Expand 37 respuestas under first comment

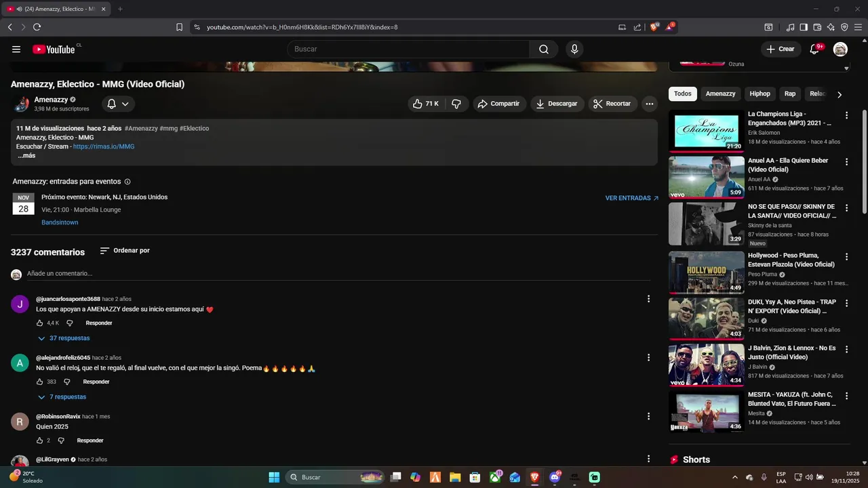pos(64,338)
